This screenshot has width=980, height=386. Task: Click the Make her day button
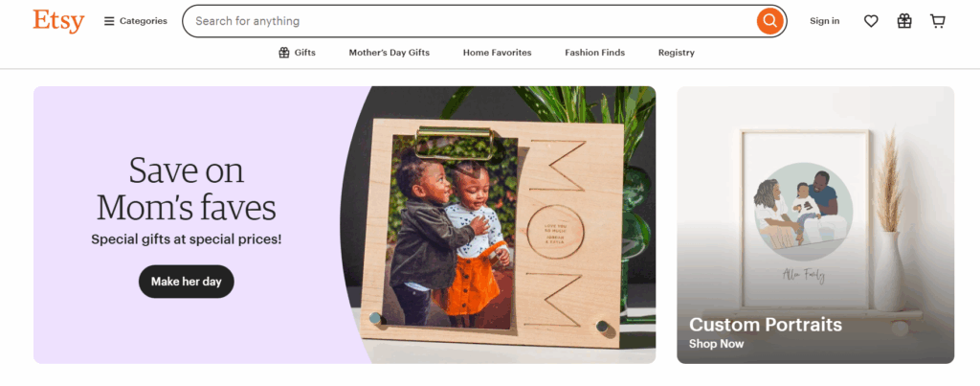point(187,282)
